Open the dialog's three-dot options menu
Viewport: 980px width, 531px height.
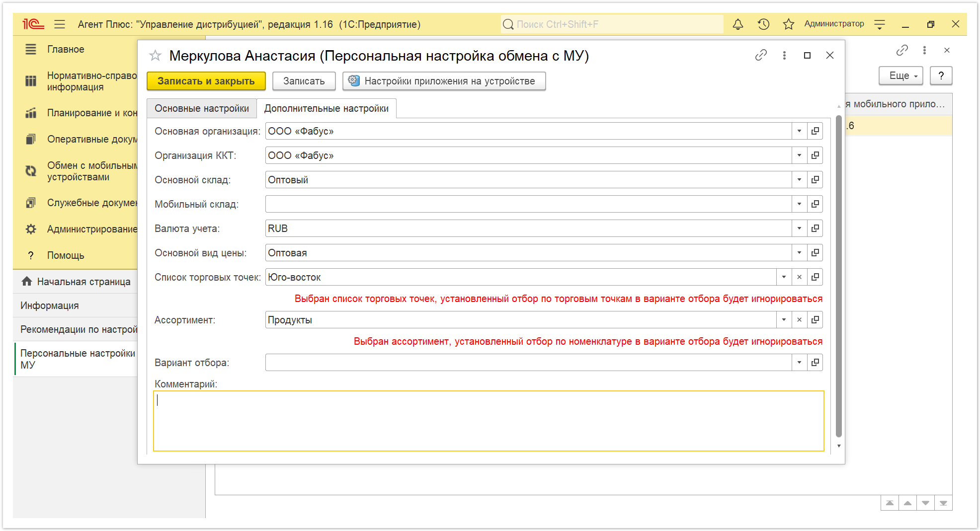784,55
